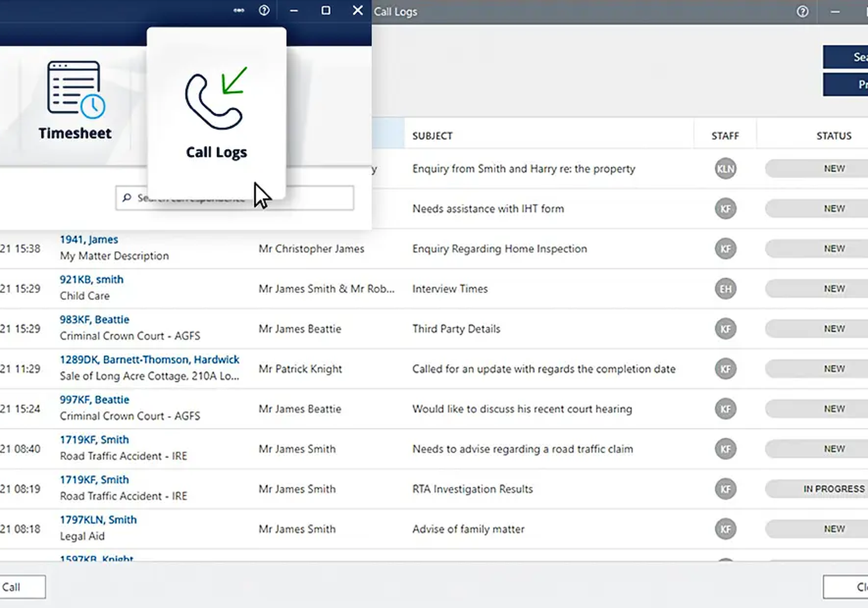This screenshot has height=608, width=868.
Task: Select subject 'Interview Times'
Action: point(450,289)
